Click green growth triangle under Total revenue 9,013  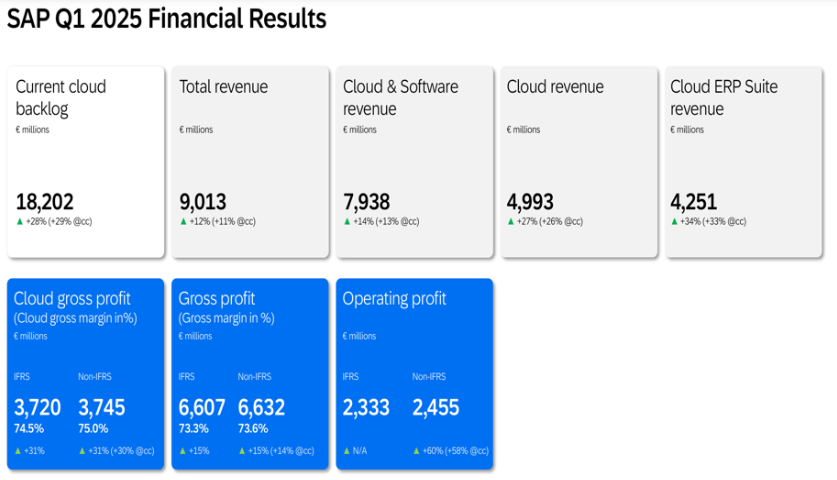(x=183, y=221)
